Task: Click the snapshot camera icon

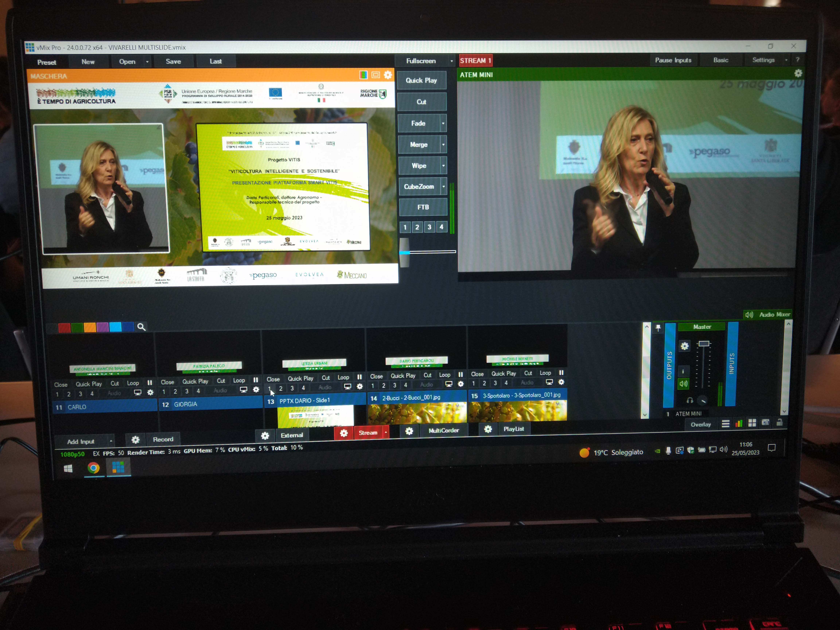Action: point(766,422)
